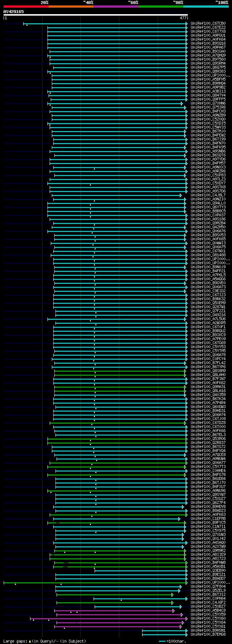This screenshot has height=644, width=232.
Task: Click the UniRef100_Q3EB90 label
Action: coord(208,571)
